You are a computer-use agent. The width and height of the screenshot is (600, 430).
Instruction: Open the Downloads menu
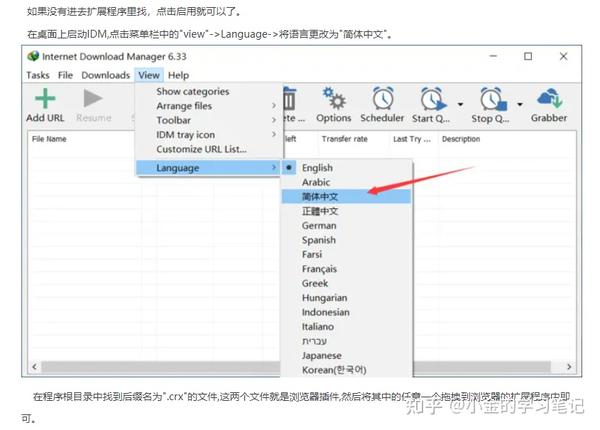click(106, 75)
